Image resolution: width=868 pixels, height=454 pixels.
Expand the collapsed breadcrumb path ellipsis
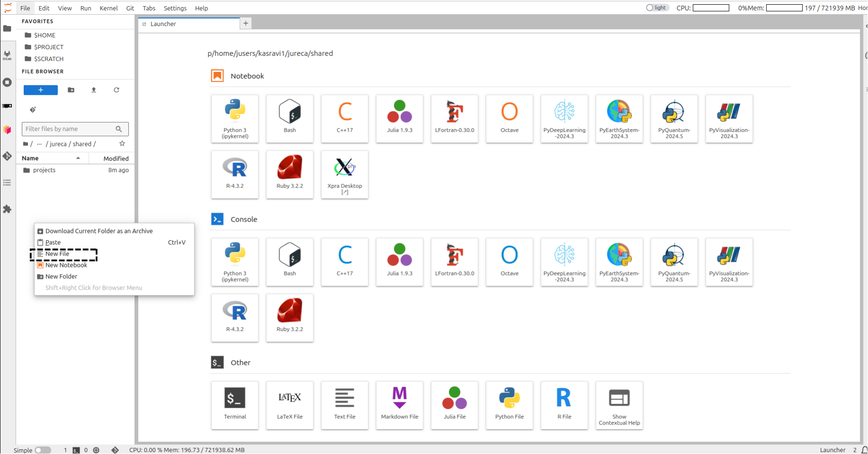tap(39, 144)
